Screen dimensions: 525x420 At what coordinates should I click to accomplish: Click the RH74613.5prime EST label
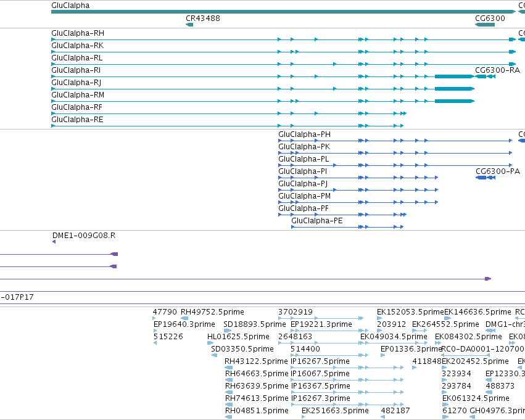(257, 398)
